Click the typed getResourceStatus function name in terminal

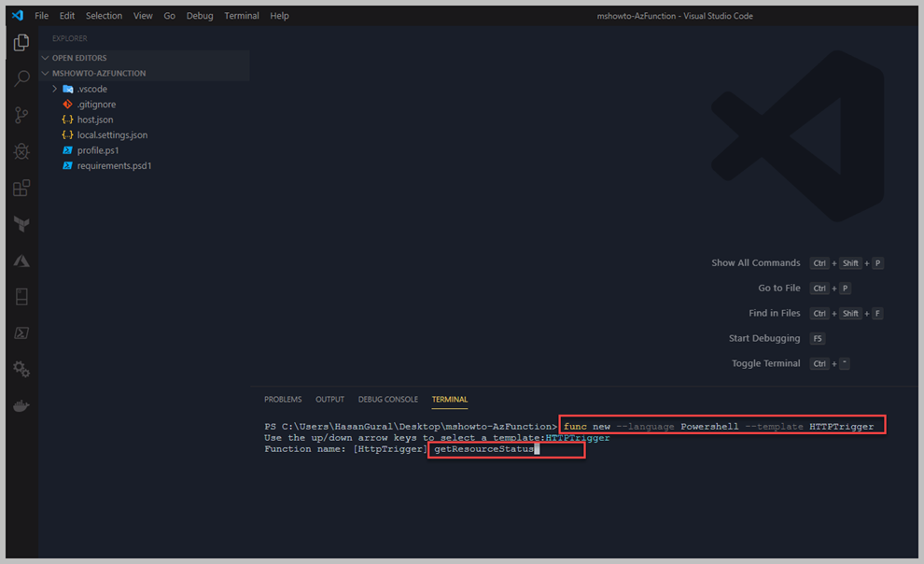tap(483, 449)
